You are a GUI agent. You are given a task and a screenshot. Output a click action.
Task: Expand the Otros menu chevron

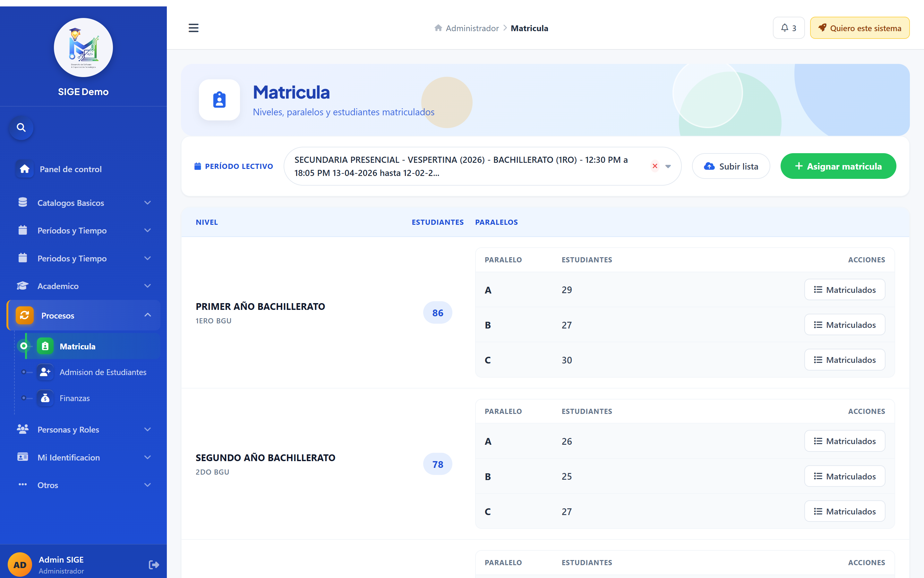[x=148, y=485]
